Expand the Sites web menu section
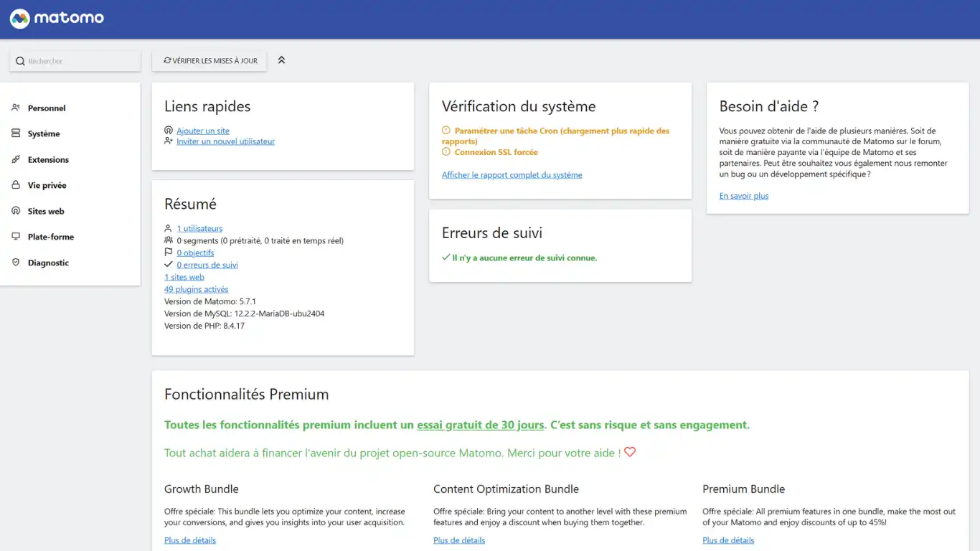 [46, 212]
